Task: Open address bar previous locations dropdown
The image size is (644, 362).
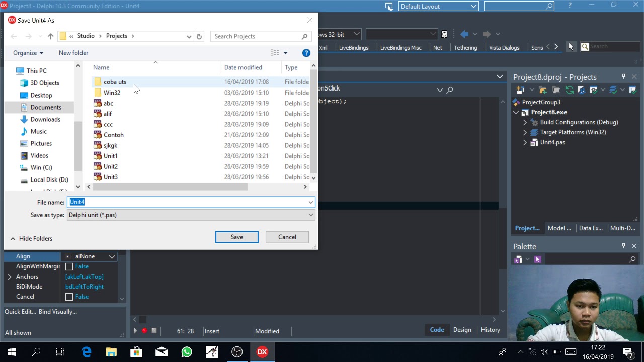Action: [x=189, y=36]
